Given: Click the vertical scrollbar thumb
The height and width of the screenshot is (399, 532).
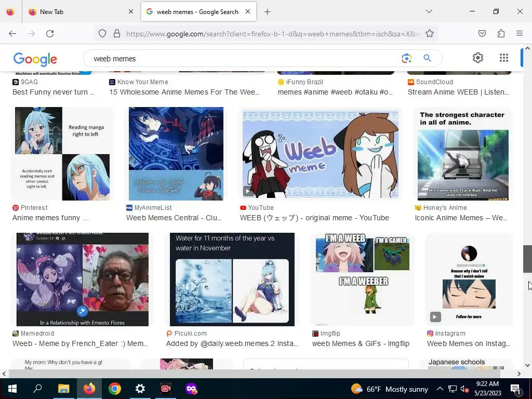Looking at the screenshot, I should pos(527,259).
